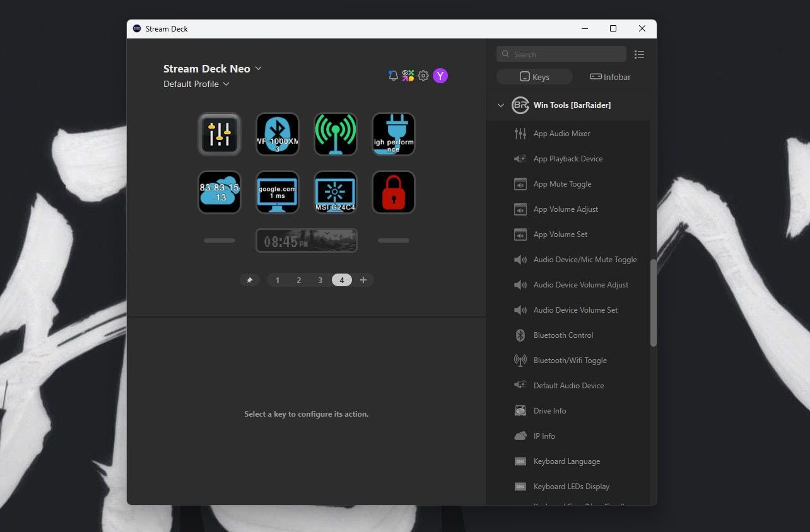Collapse the Win Tools [BarRaider] category
Viewport: 810px width, 532px height.
tap(501, 105)
